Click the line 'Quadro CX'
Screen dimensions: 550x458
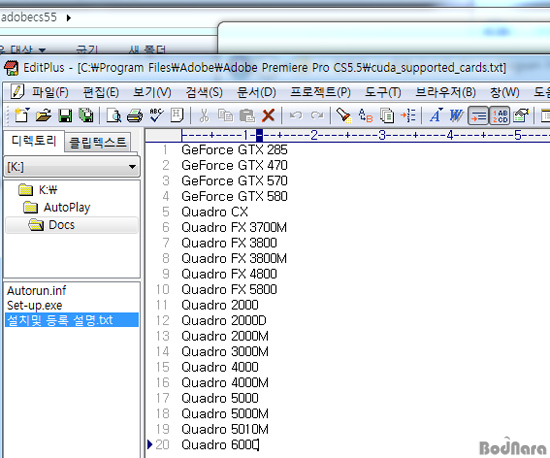coord(215,212)
